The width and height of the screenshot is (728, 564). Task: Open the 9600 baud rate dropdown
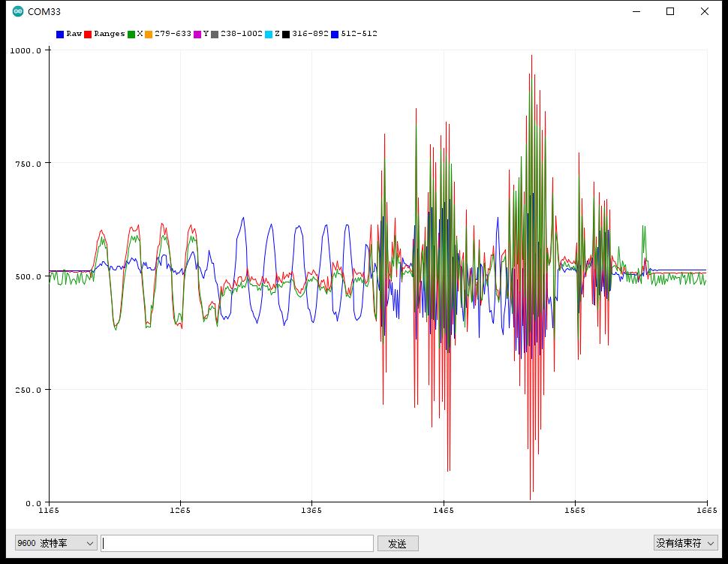(56, 543)
